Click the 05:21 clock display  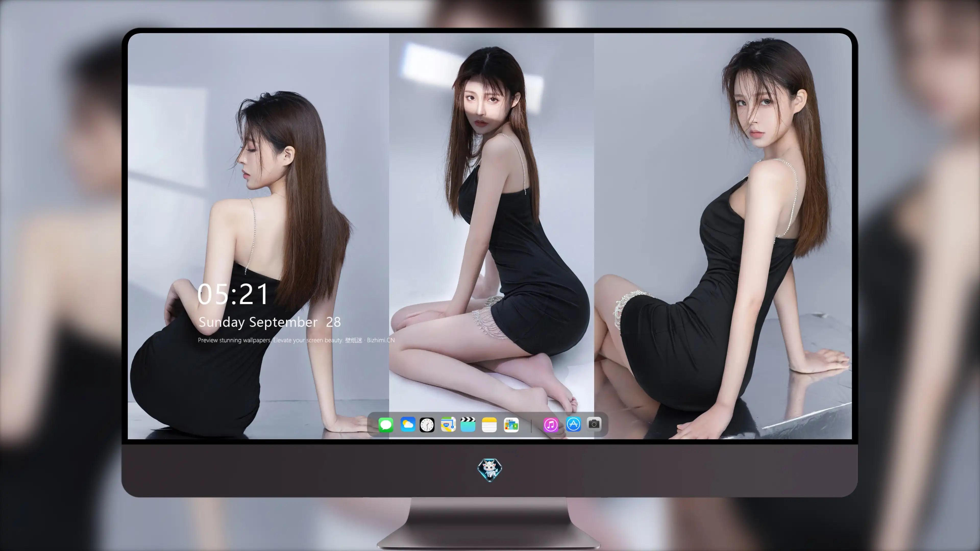[233, 294]
